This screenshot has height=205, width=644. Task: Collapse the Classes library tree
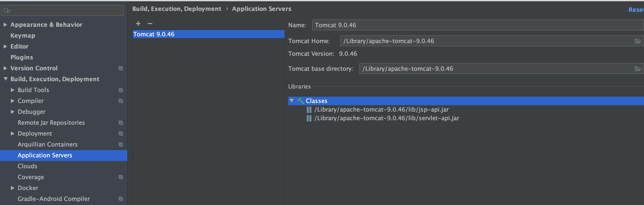pos(291,101)
